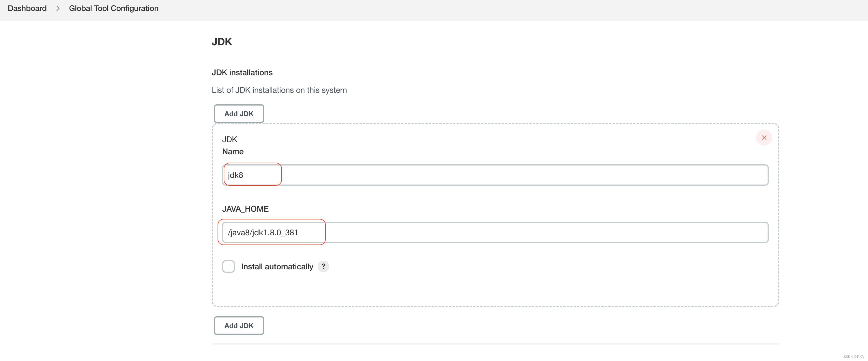Enable the Install automatically checkbox
The width and height of the screenshot is (868, 361).
pos(229,266)
